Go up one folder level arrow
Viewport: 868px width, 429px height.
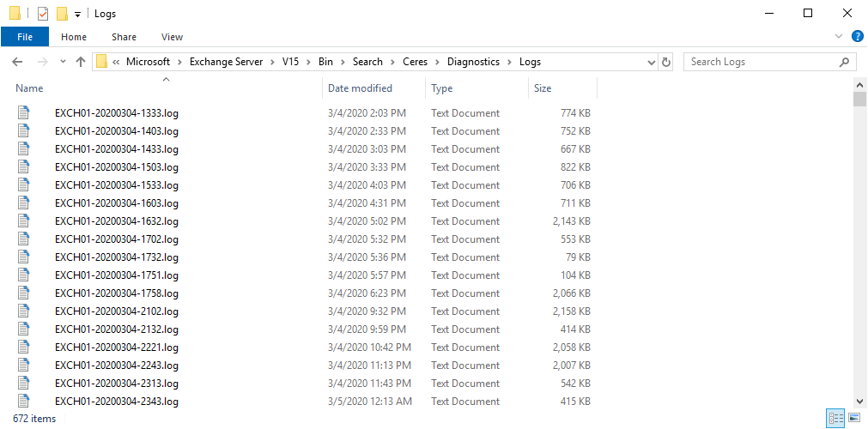pos(80,62)
